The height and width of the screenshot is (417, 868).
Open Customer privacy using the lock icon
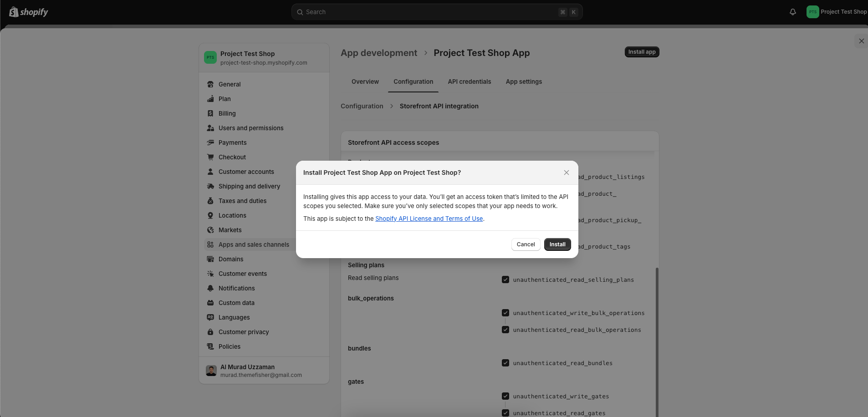click(210, 332)
